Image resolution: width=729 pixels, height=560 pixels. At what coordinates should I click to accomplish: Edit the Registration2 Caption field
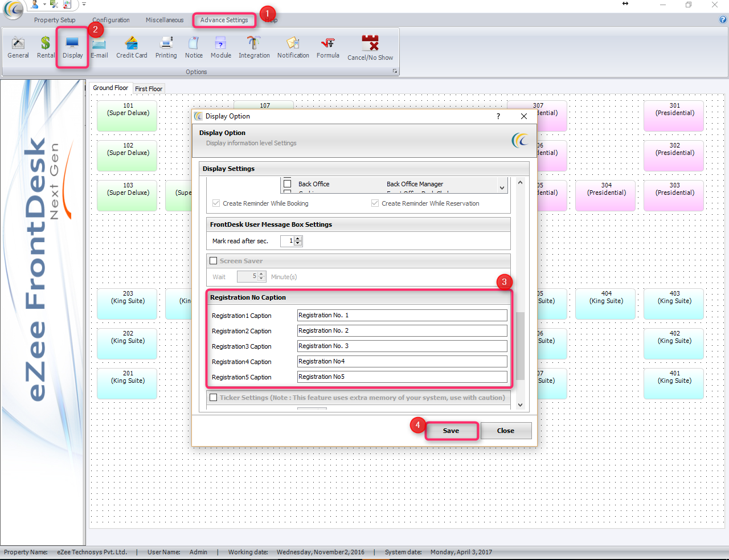pyautogui.click(x=402, y=330)
